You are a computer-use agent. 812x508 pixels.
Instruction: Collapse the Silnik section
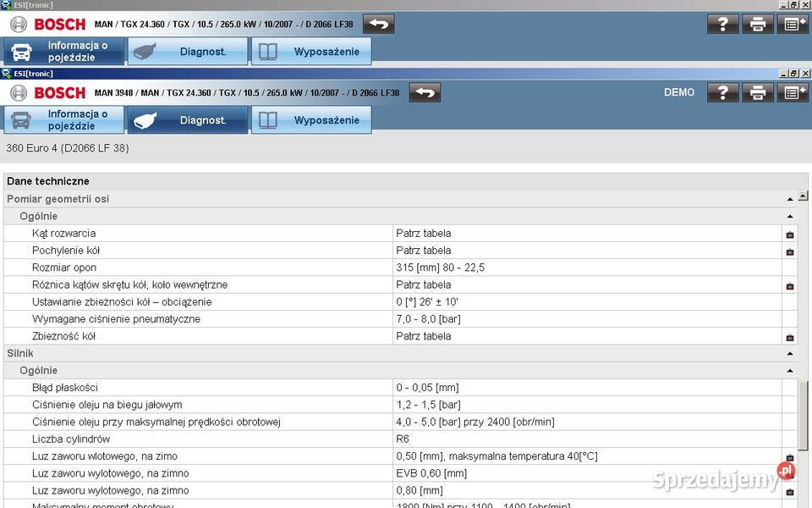790,354
